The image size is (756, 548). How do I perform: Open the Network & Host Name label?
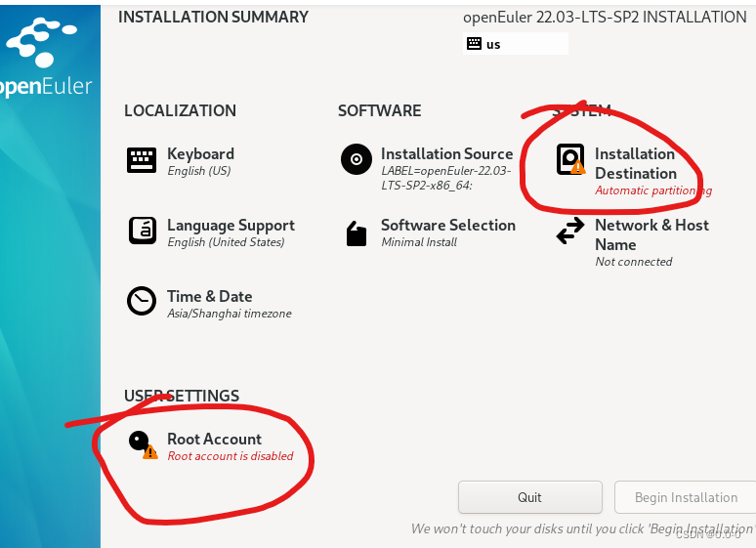tap(651, 234)
